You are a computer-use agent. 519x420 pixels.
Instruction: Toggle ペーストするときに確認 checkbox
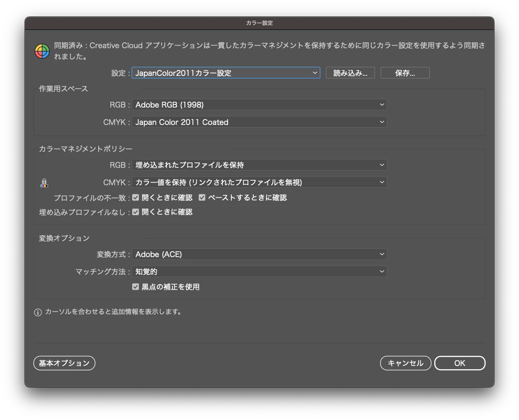pos(202,197)
